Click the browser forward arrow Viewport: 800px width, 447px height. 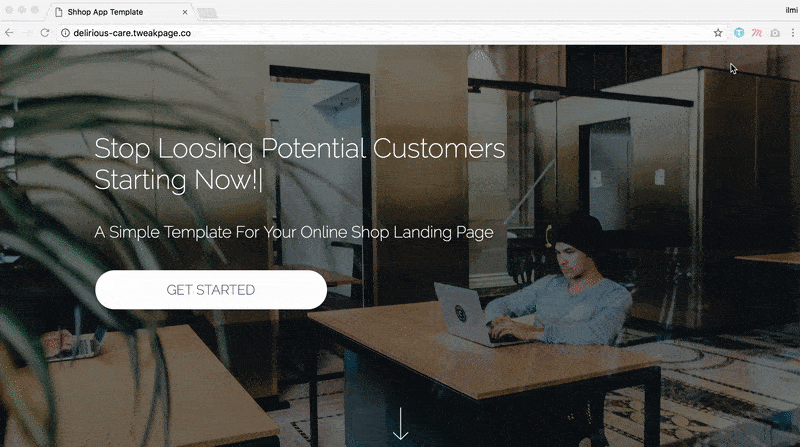[x=28, y=33]
